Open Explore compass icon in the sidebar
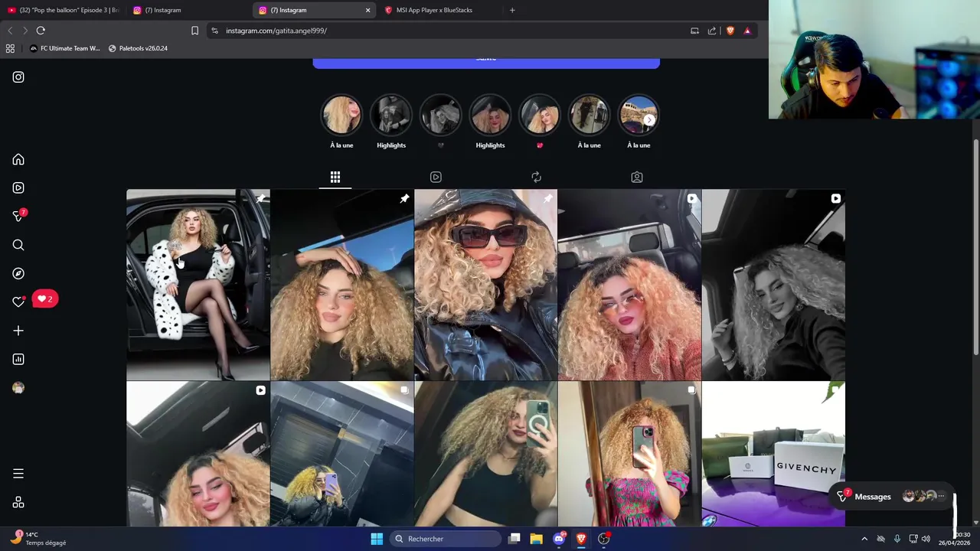980x551 pixels. [x=18, y=273]
